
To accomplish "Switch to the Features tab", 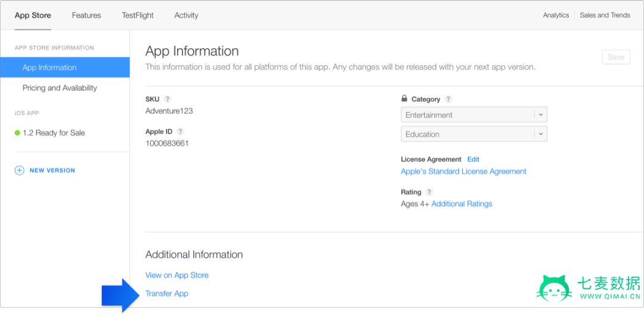I will point(86,15).
